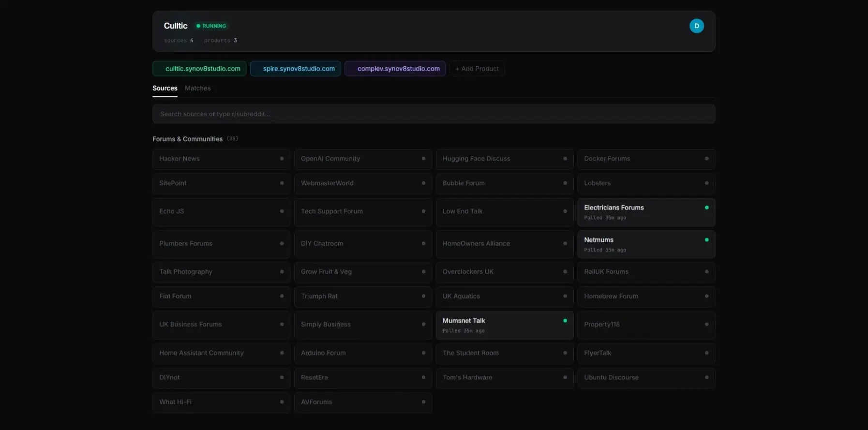The image size is (868, 430).
Task: Enable the Homebrew Forum source
Action: 646,297
